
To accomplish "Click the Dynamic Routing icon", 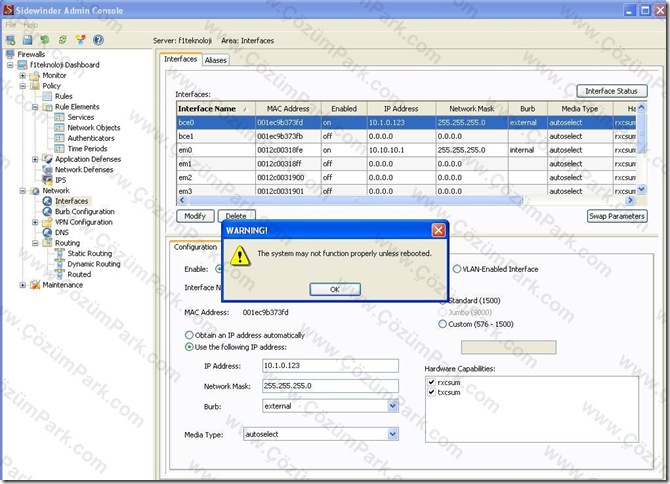I will coord(60,264).
